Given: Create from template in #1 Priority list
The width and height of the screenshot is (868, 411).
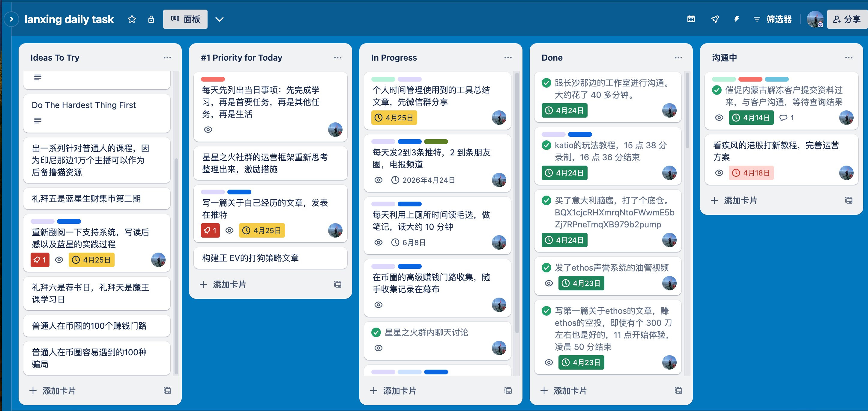Looking at the screenshot, I should click(338, 284).
